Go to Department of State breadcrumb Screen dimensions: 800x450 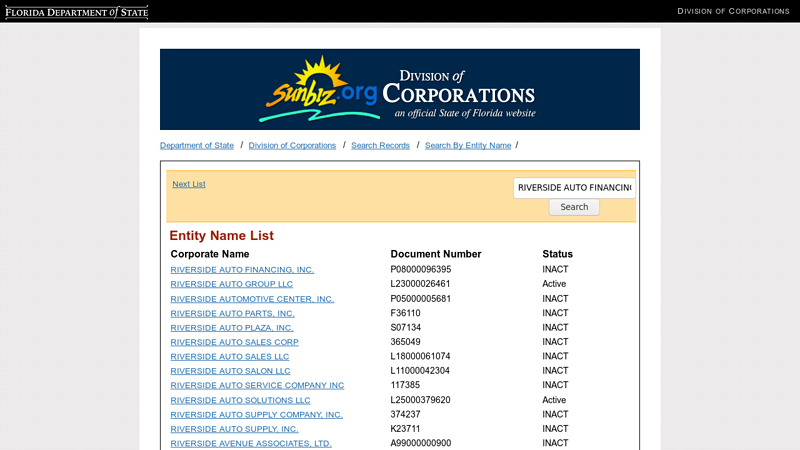click(197, 145)
